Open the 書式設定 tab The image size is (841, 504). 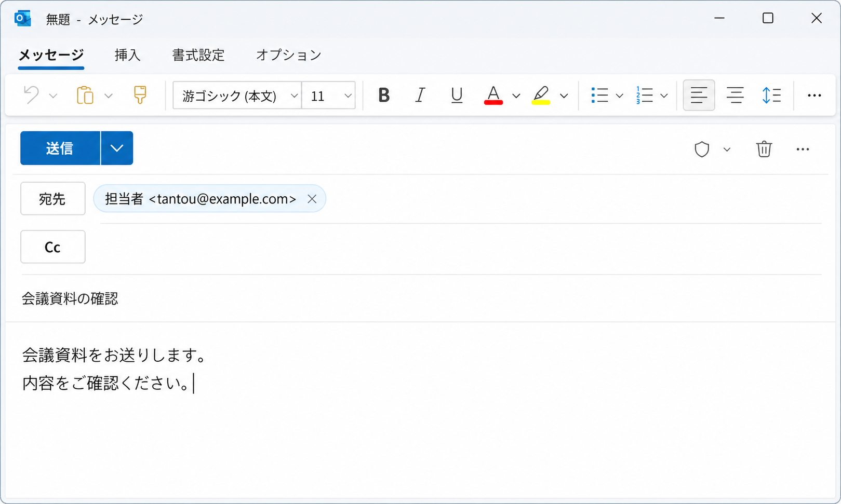pyautogui.click(x=198, y=55)
